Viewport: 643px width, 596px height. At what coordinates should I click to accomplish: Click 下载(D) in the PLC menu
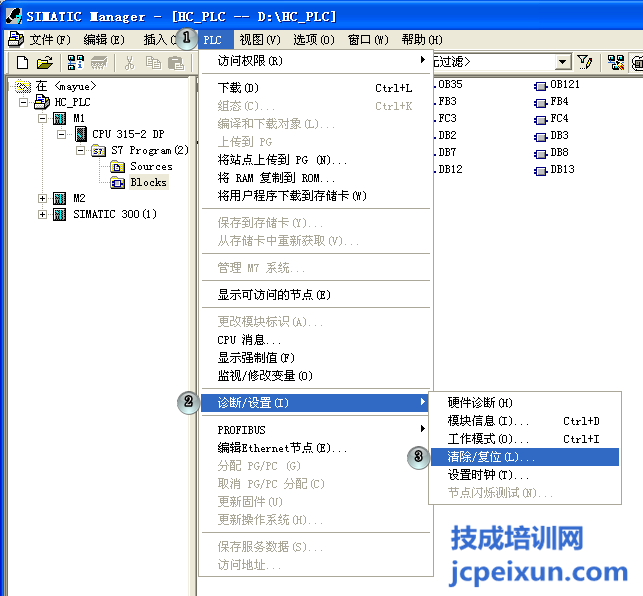tap(238, 88)
